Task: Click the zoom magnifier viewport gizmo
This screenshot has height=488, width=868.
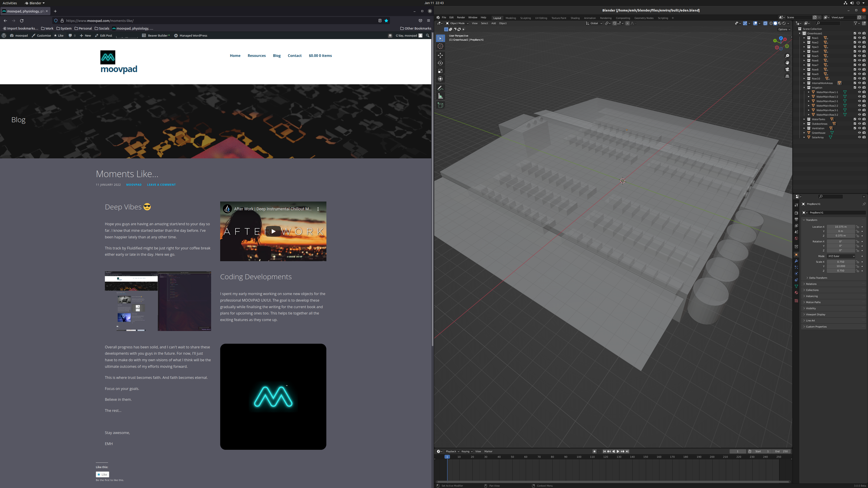Action: click(788, 56)
